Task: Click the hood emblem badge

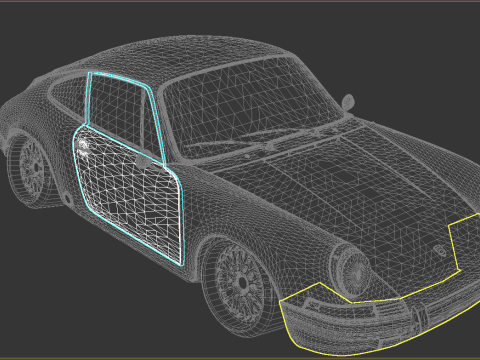Action: click(440, 250)
